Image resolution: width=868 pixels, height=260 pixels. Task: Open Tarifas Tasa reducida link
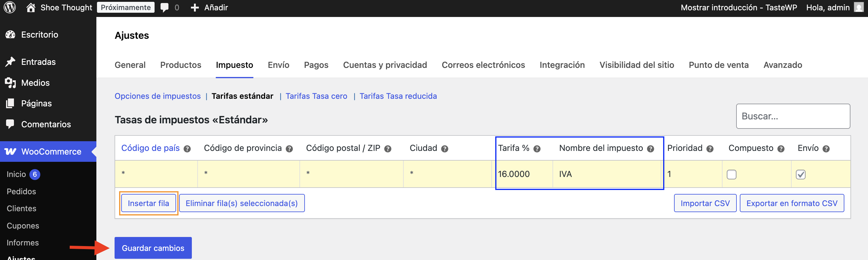pyautogui.click(x=398, y=96)
